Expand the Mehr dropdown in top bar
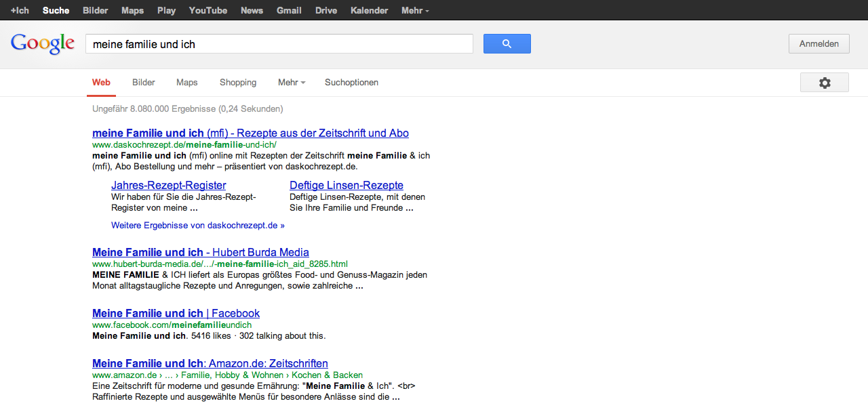The width and height of the screenshot is (868, 416). coord(415,10)
